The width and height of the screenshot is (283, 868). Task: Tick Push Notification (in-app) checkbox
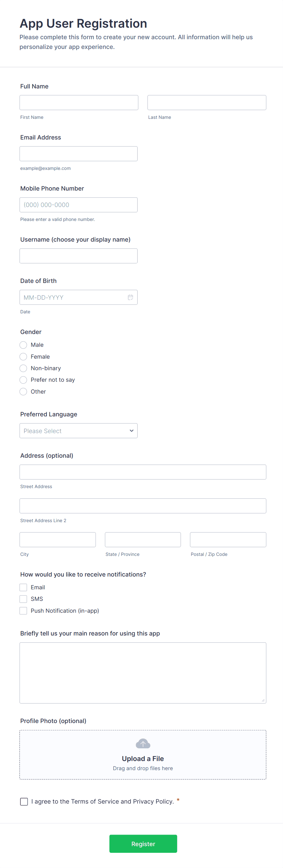click(x=23, y=611)
